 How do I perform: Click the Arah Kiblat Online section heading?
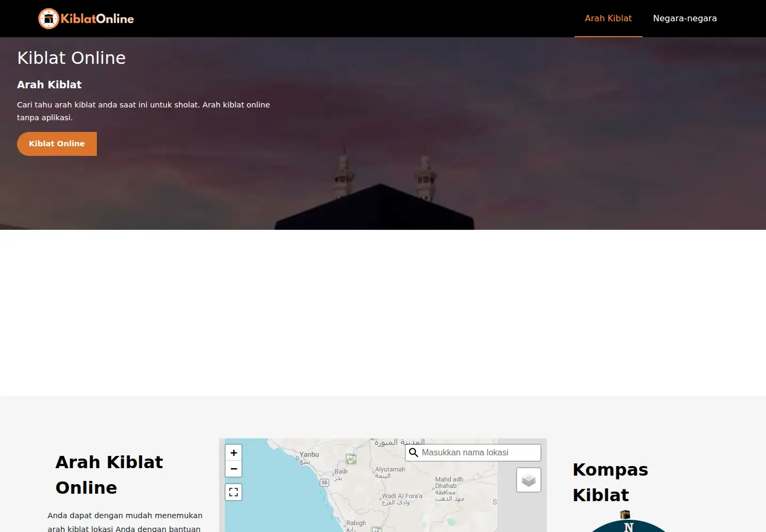[x=109, y=475]
